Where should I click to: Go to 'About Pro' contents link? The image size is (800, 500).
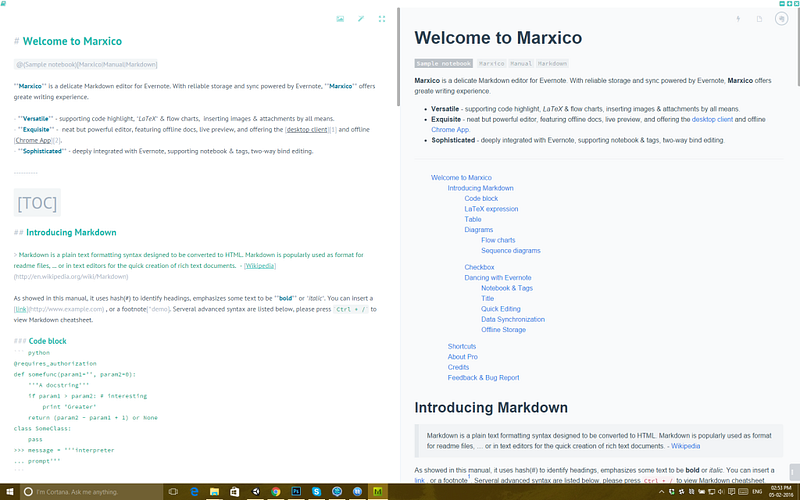463,357
